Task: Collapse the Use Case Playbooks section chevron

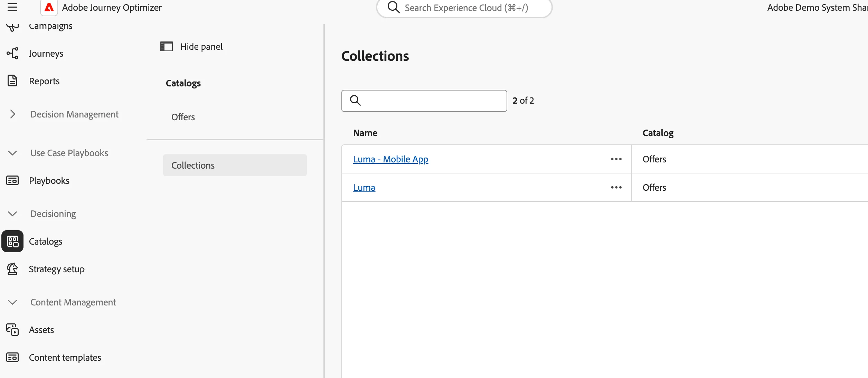Action: (x=12, y=153)
